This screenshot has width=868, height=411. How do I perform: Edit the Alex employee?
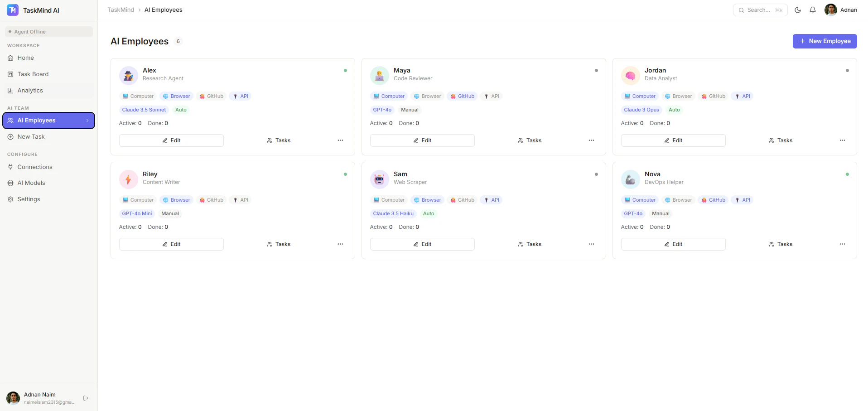pyautogui.click(x=171, y=140)
